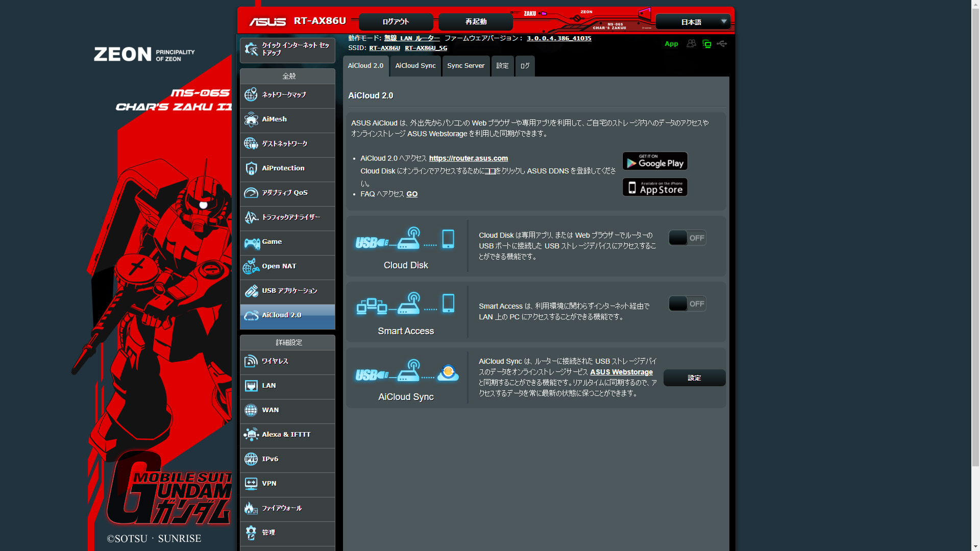
Task: Open the AiCloud Sync tab
Action: coord(415,66)
